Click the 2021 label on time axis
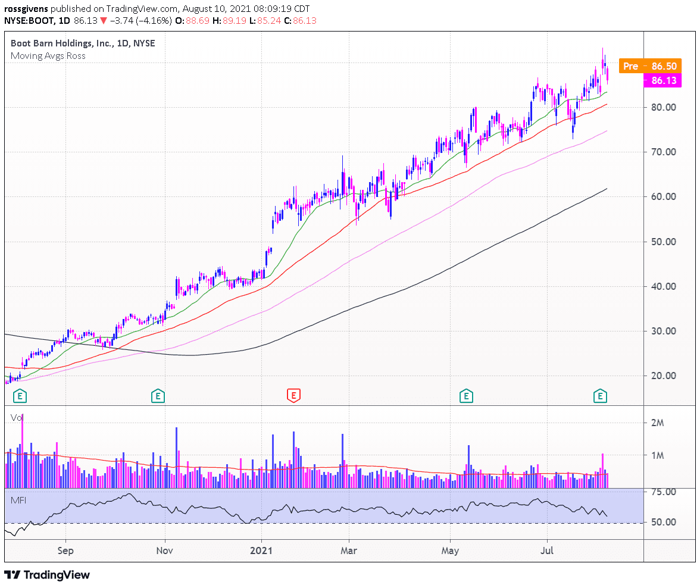This screenshot has width=700, height=588. [x=262, y=551]
